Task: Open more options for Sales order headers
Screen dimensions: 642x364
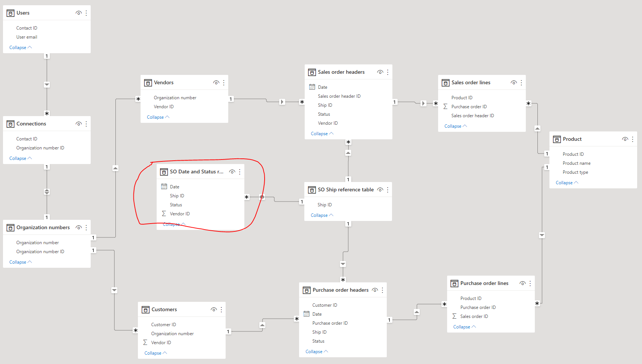Action: click(388, 72)
